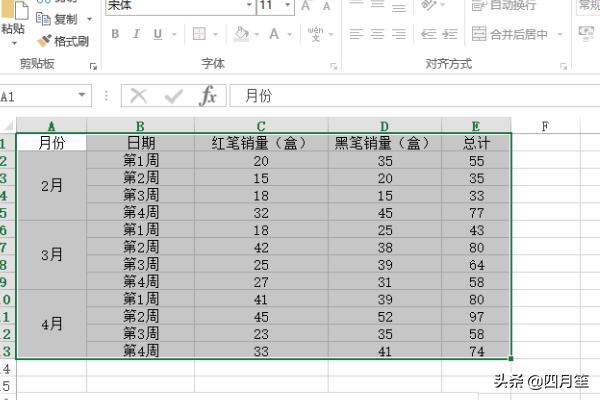Click the Insert Function fx icon

pyautogui.click(x=208, y=96)
